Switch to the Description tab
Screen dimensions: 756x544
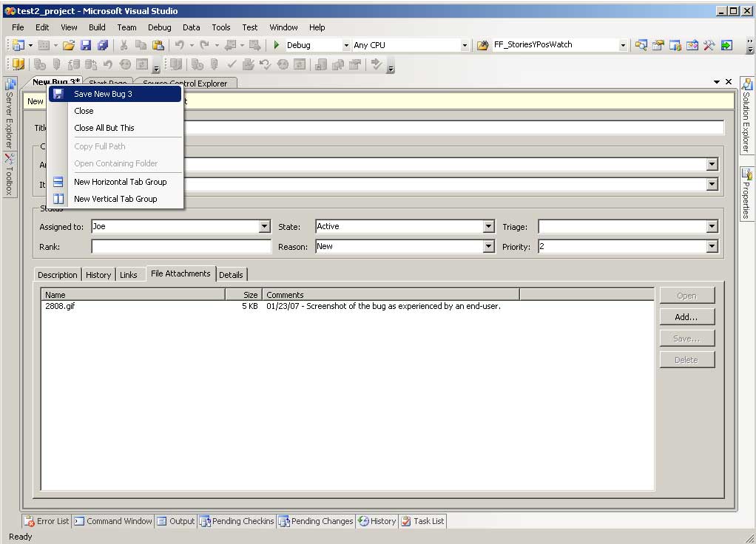click(x=58, y=275)
